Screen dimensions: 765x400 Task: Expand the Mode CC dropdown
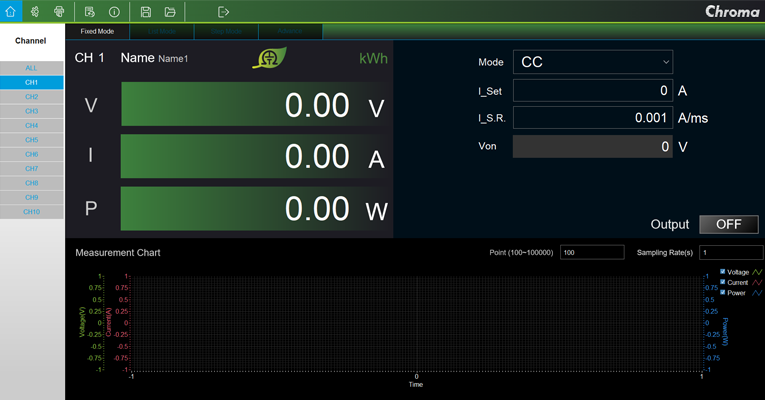pyautogui.click(x=593, y=62)
